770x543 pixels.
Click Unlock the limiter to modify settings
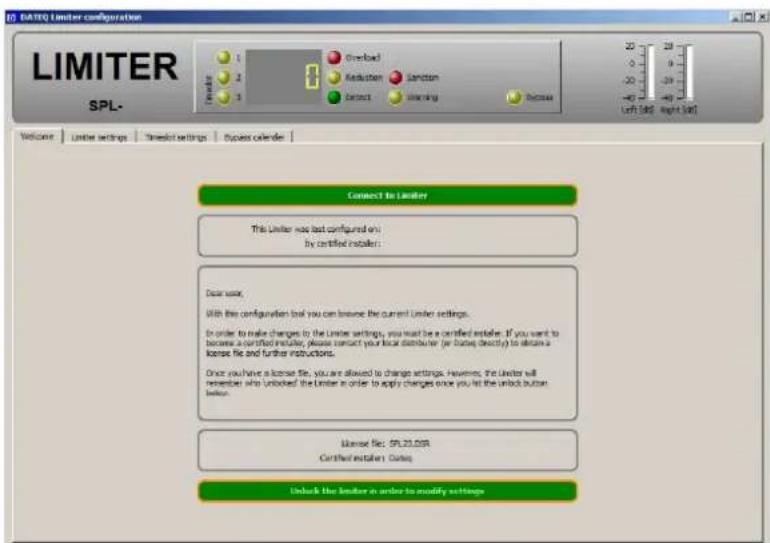387,491
